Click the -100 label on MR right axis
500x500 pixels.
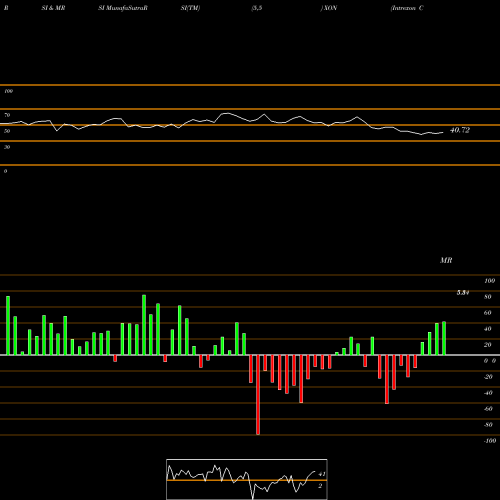point(490,441)
